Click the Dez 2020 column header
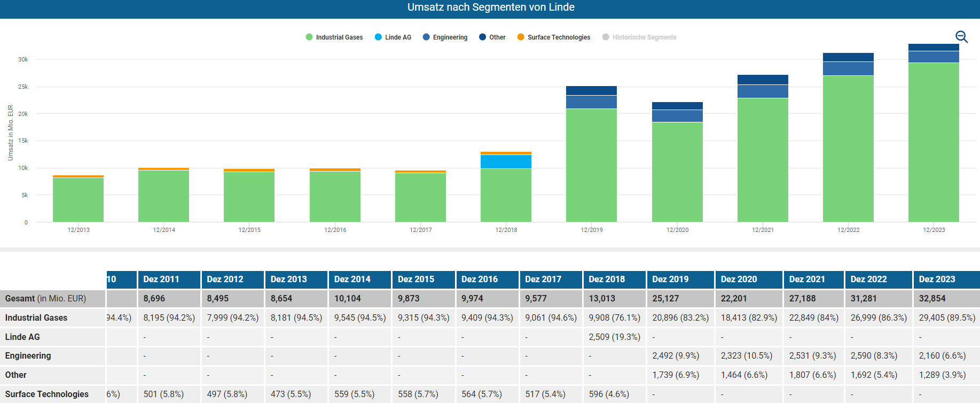The image size is (980, 403). click(749, 280)
